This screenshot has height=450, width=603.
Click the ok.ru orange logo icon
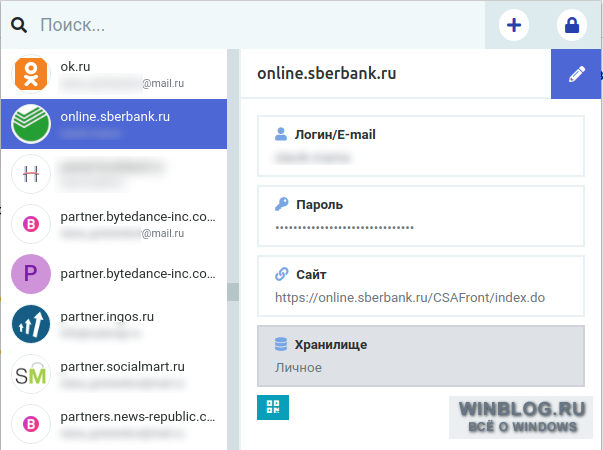[31, 74]
